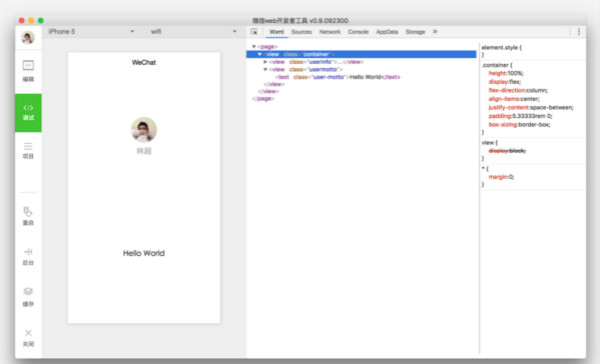Select the closing page tag row

[x=263, y=98]
